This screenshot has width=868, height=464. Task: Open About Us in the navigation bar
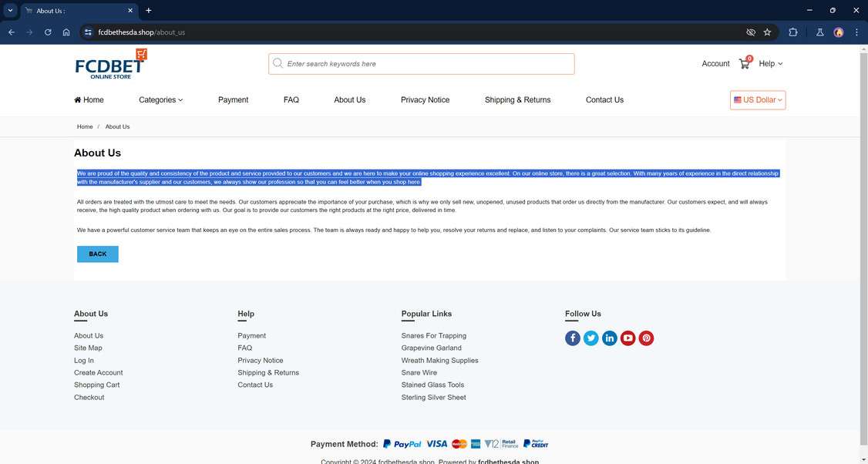(350, 99)
